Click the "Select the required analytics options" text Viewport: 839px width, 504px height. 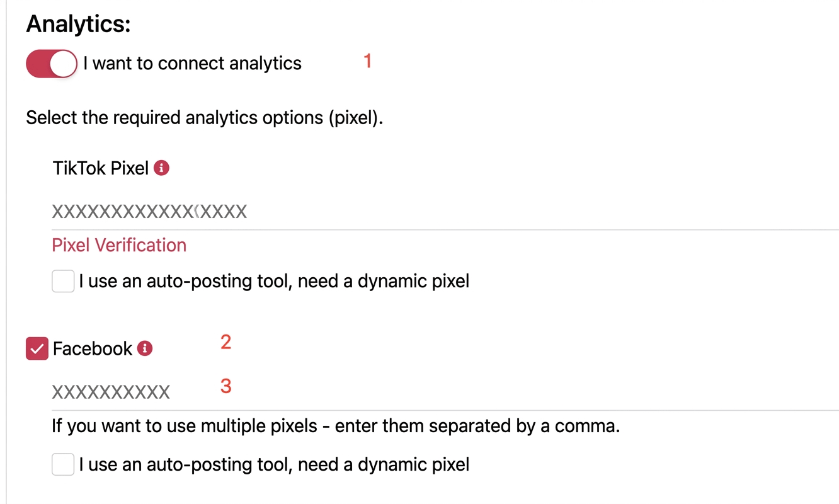(x=204, y=118)
